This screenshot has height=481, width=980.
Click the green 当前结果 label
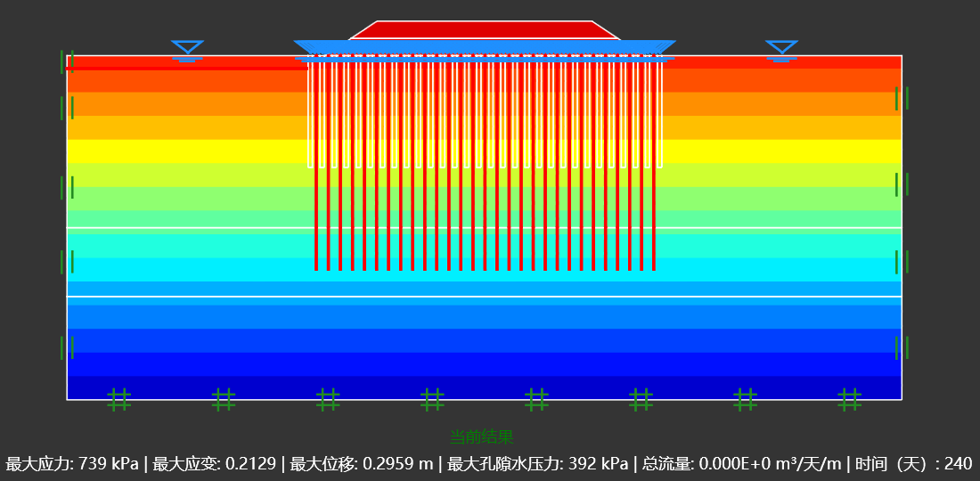click(x=482, y=436)
